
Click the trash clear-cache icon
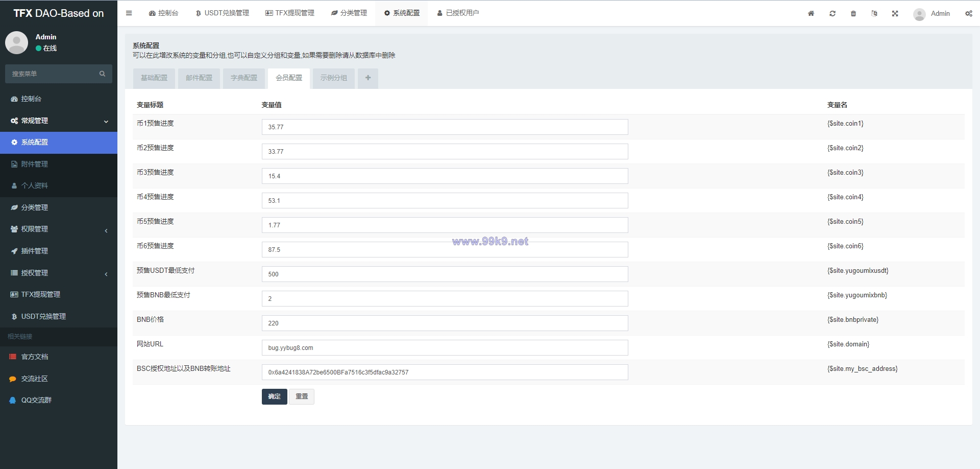coord(853,14)
